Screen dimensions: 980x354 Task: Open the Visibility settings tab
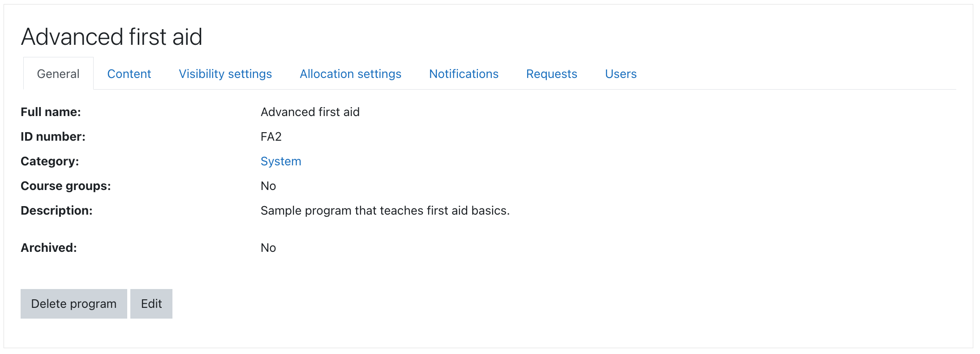pyautogui.click(x=225, y=74)
